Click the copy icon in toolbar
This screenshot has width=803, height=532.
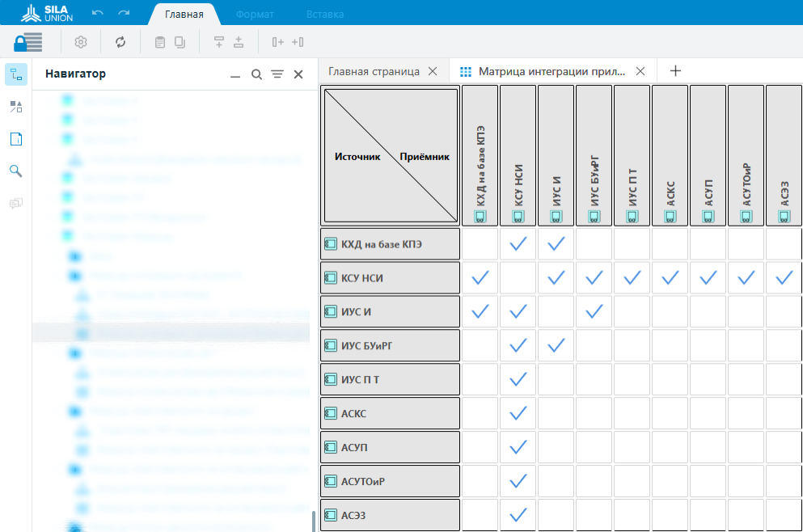click(x=180, y=42)
